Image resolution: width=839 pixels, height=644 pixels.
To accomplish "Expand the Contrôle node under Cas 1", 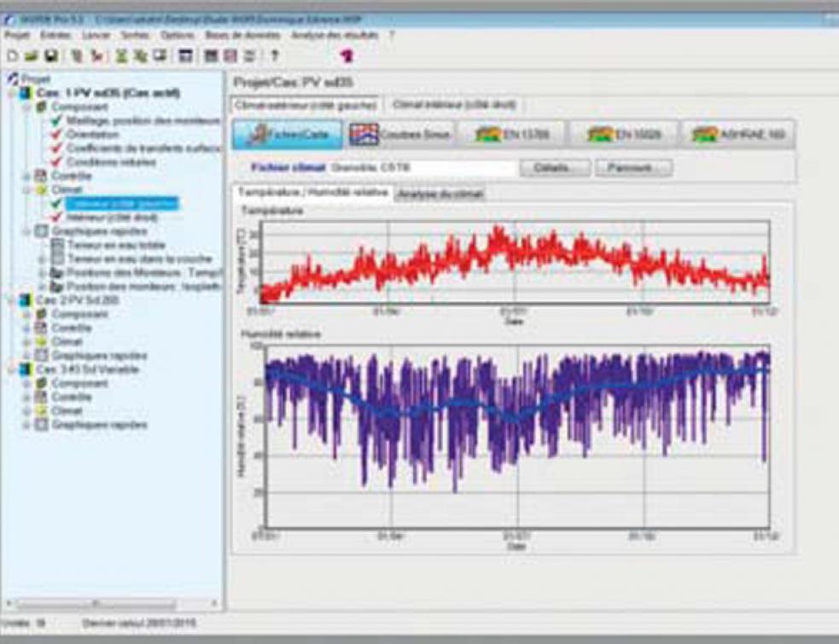I will [x=26, y=176].
